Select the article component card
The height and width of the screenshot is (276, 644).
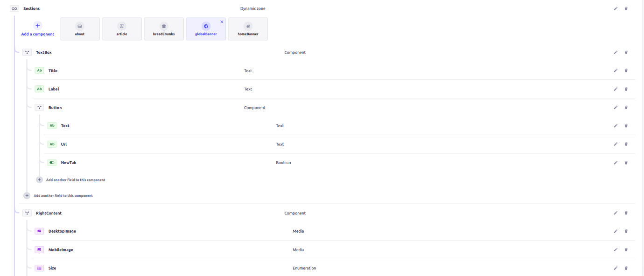(x=121, y=28)
